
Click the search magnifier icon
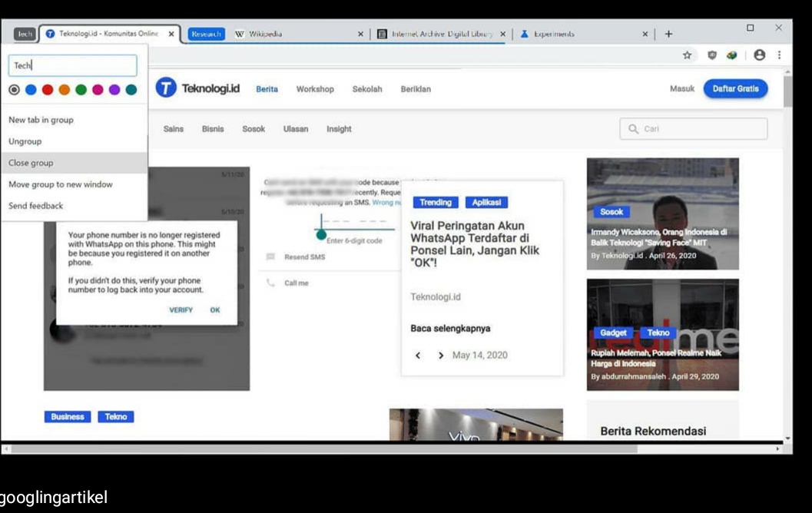click(633, 129)
